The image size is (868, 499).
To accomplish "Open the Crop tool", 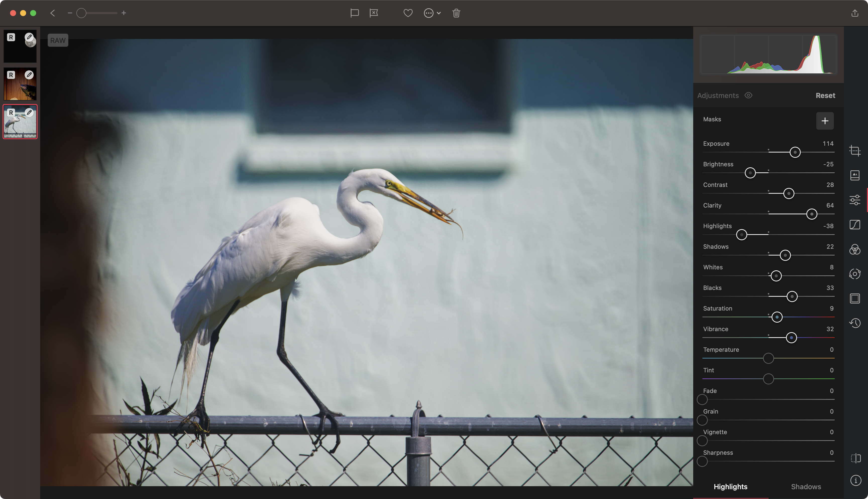I will pos(855,151).
